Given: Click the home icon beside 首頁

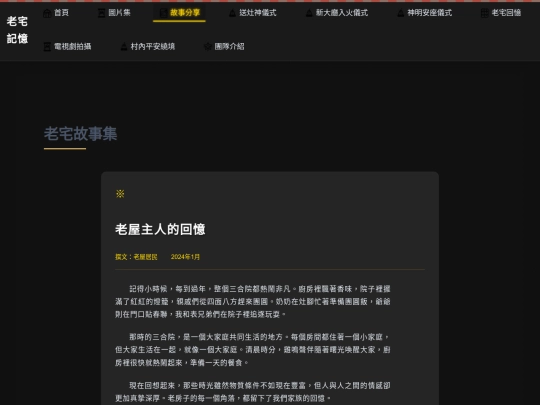Looking at the screenshot, I should (x=47, y=13).
